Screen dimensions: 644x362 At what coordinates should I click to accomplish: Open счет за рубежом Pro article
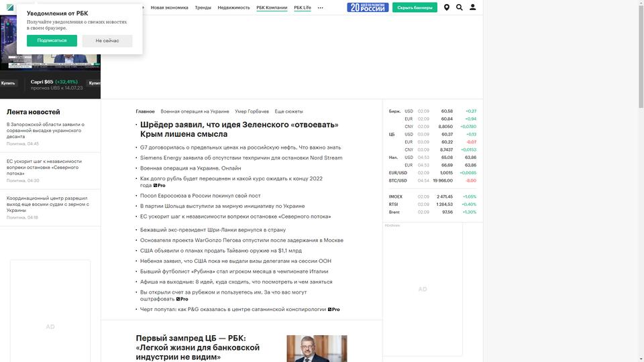click(223, 296)
